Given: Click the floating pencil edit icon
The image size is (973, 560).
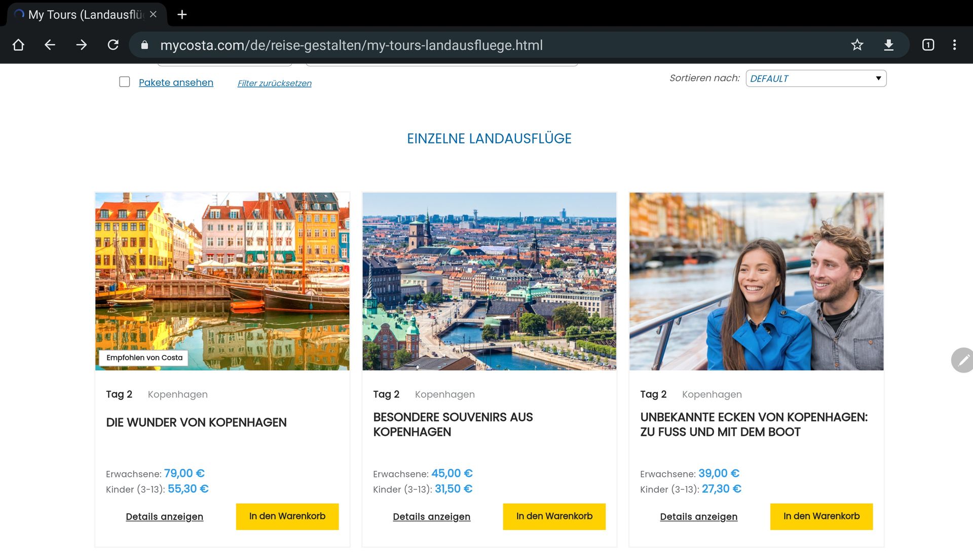Looking at the screenshot, I should (x=963, y=360).
